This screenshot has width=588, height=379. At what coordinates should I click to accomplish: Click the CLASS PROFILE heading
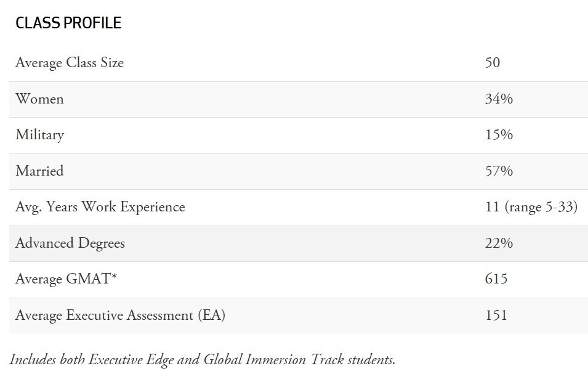click(x=68, y=23)
